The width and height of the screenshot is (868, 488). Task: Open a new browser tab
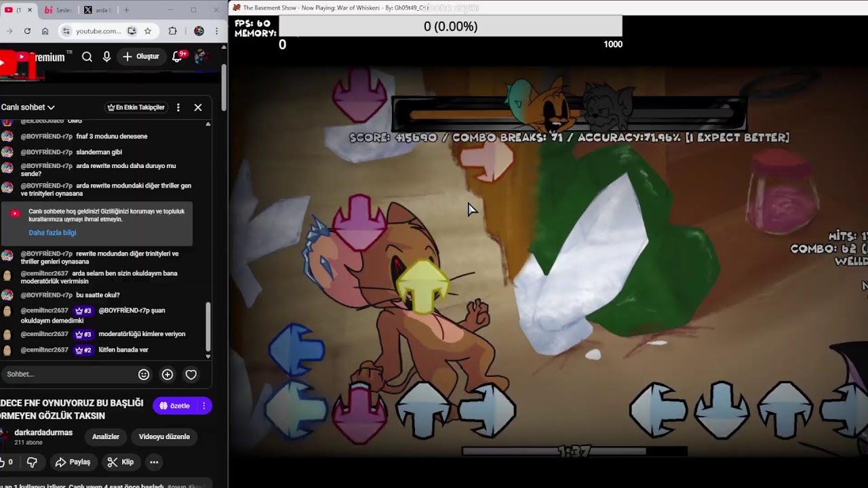click(x=126, y=10)
